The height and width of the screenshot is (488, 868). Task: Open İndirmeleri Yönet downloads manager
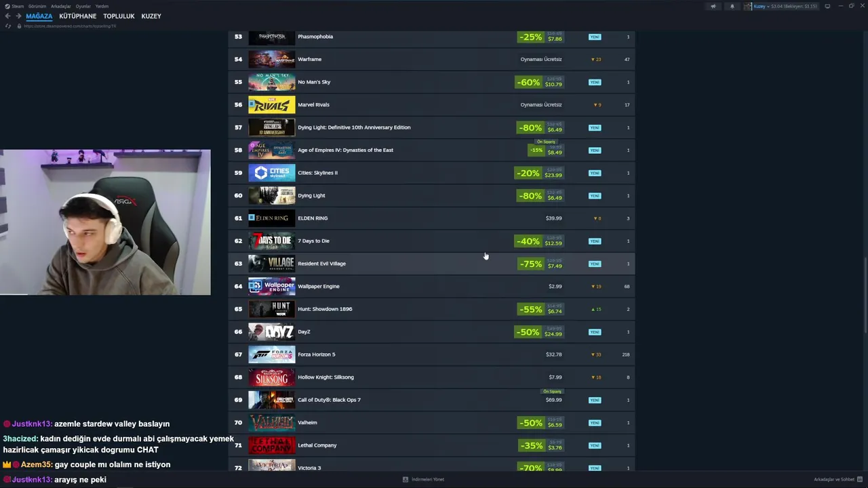point(428,479)
